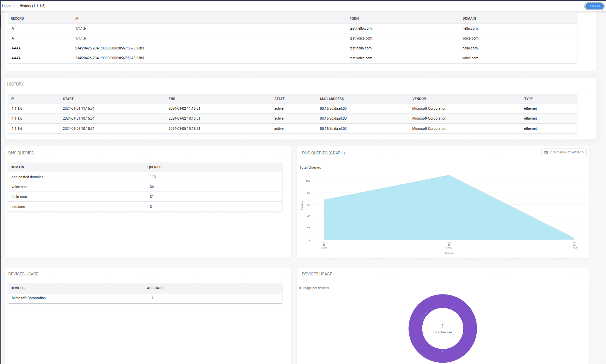Click the Total Devices count in donut center
606x364 pixels.
442,326
